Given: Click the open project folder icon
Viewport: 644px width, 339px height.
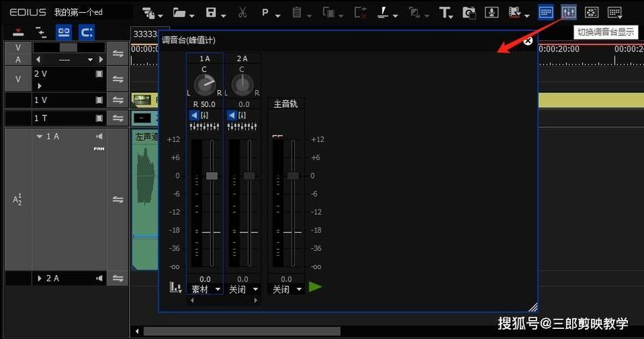Looking at the screenshot, I should click(x=179, y=12).
